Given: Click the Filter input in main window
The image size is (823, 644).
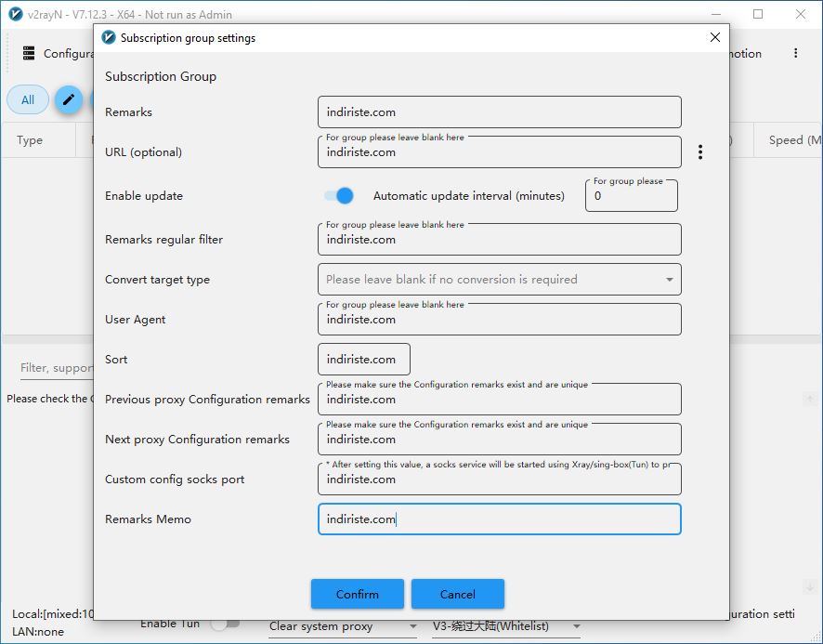Looking at the screenshot, I should (x=56, y=368).
